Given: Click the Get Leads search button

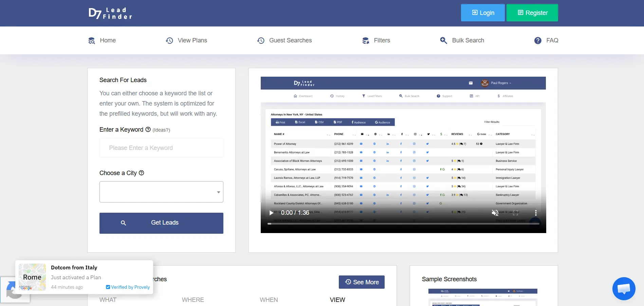Looking at the screenshot, I should [x=161, y=223].
